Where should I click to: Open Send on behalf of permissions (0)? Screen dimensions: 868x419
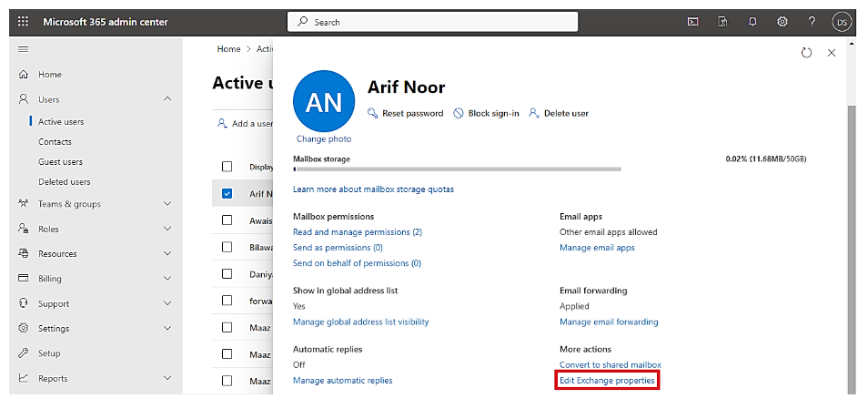click(x=357, y=263)
